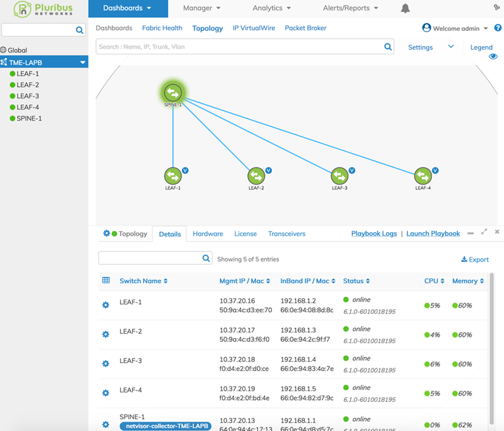Sort table by InBand IP / Mac column
Image resolution: width=504 pixels, height=431 pixels.
pos(307,281)
